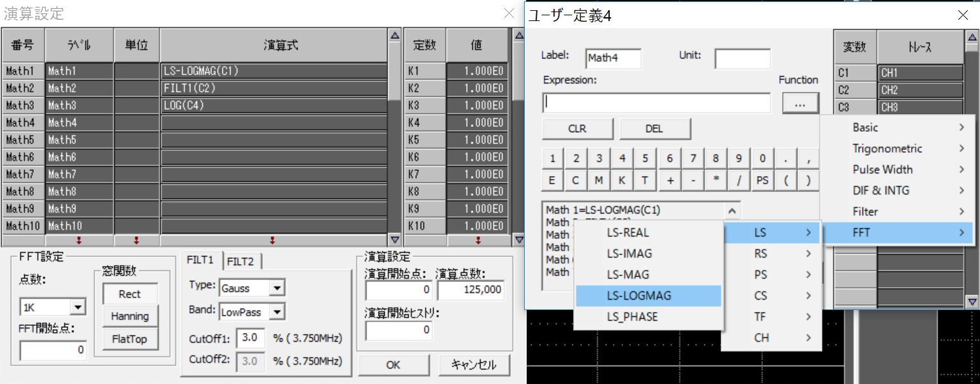This screenshot has height=384, width=980.
Task: Select the FlatTop window function
Action: pyautogui.click(x=130, y=339)
